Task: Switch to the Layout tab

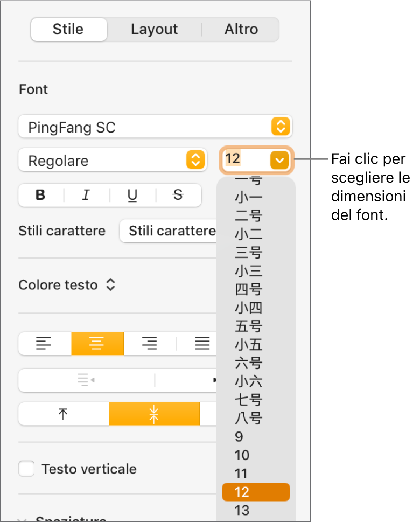Action: pyautogui.click(x=154, y=29)
